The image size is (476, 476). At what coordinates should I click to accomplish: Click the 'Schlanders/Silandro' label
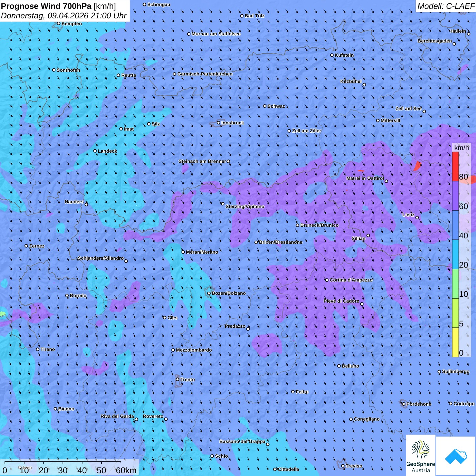[101, 258]
